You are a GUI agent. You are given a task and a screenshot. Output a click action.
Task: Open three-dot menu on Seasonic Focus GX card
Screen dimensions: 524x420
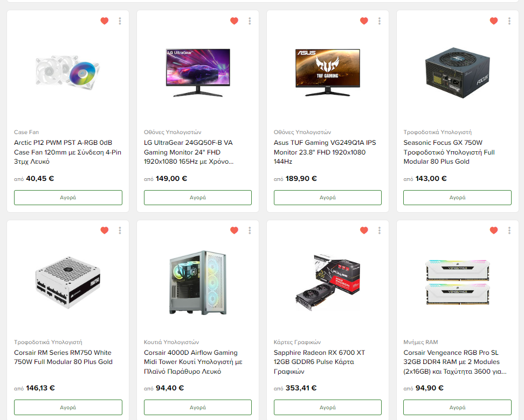click(x=509, y=21)
